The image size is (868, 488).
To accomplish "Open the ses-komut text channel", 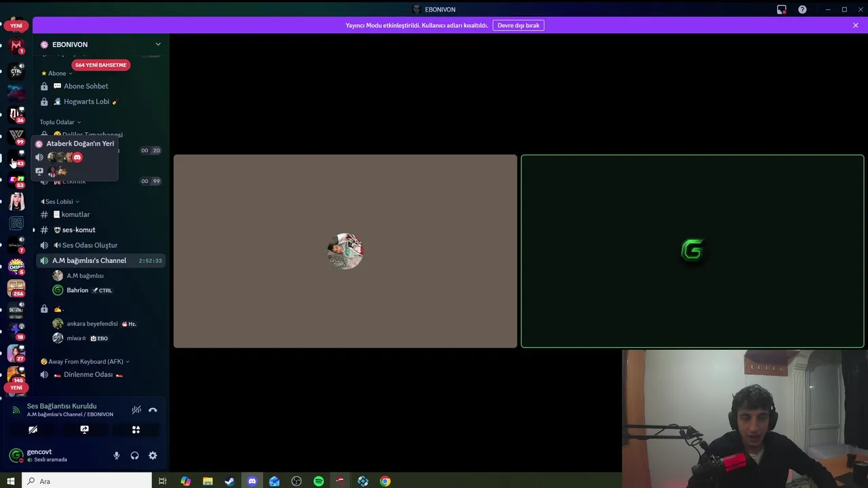I will (100, 230).
